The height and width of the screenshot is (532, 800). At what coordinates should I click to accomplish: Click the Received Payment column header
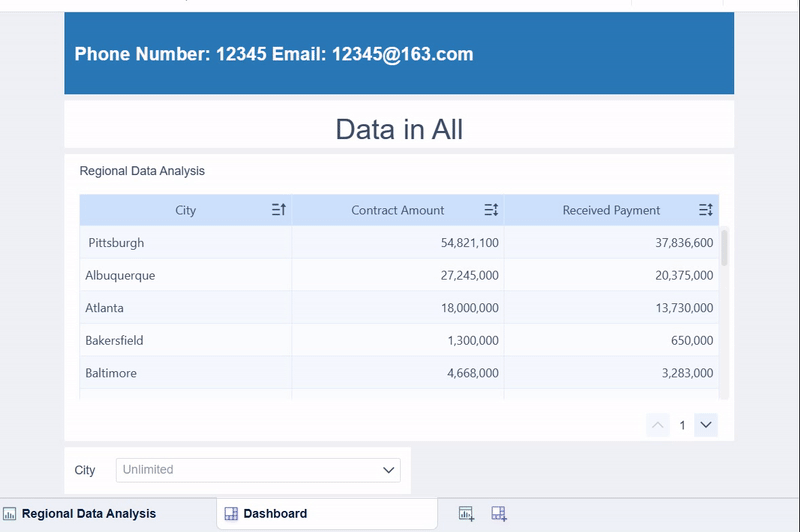611,210
